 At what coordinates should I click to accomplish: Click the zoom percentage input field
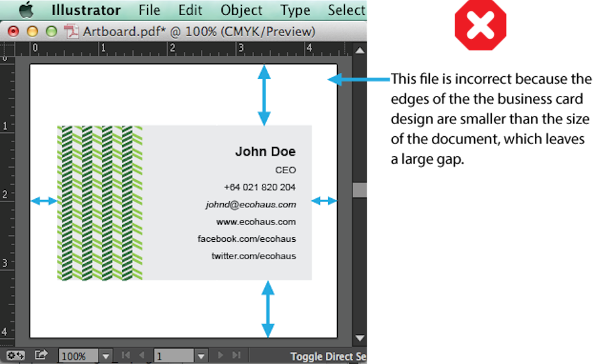pos(78,356)
